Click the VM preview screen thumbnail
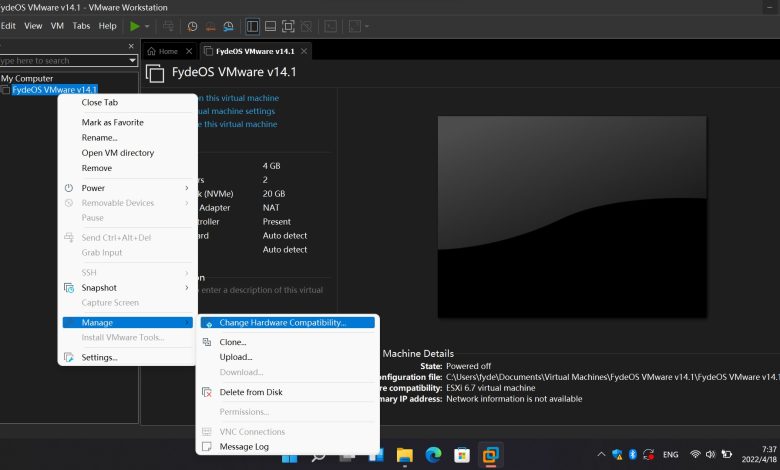 tap(572, 217)
